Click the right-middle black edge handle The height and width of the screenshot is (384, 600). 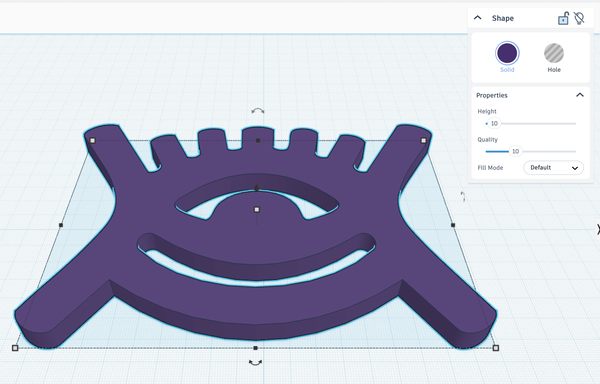pos(453,225)
